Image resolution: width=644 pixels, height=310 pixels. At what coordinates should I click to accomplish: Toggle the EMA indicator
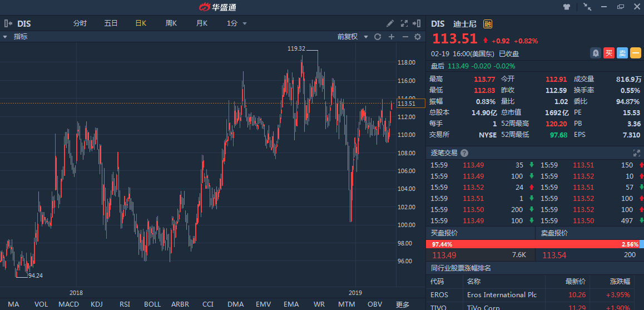291,304
